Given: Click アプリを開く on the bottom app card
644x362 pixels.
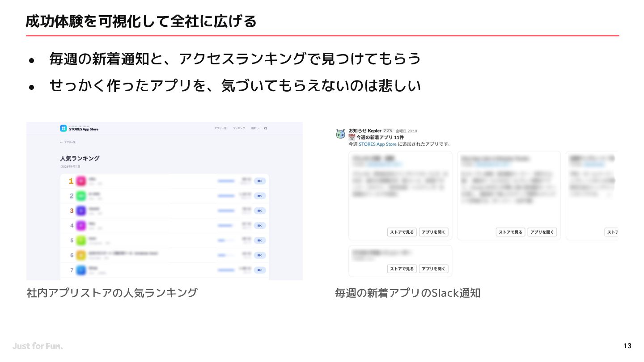Looking at the screenshot, I should (433, 269).
